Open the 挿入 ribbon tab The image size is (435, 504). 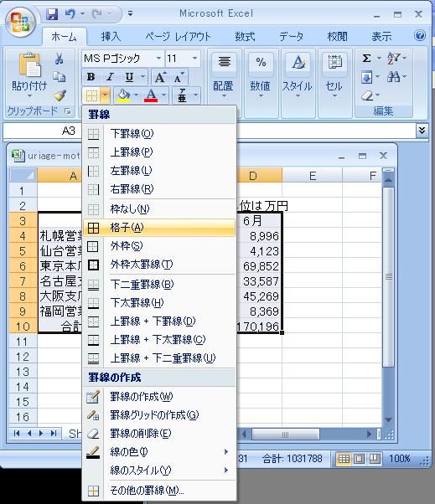click(x=111, y=37)
